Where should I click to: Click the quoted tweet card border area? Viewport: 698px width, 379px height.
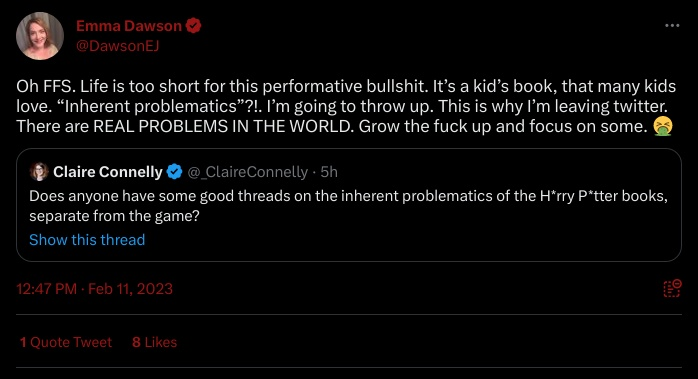[x=349, y=205]
